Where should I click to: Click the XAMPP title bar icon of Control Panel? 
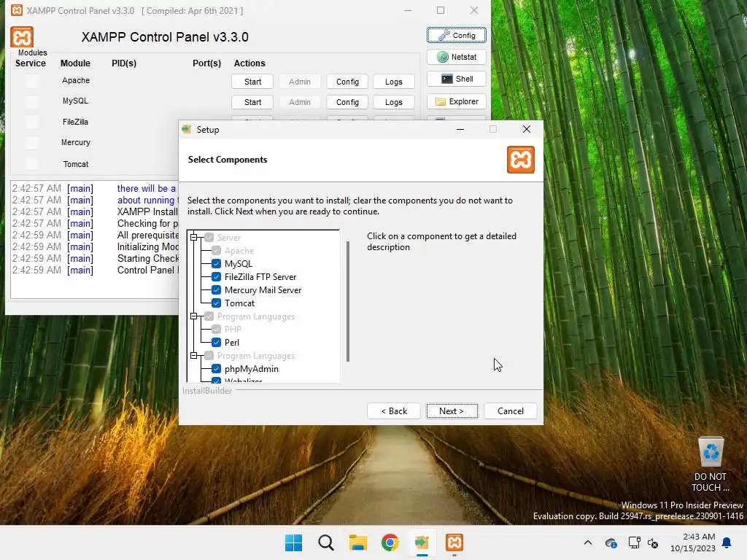click(17, 10)
